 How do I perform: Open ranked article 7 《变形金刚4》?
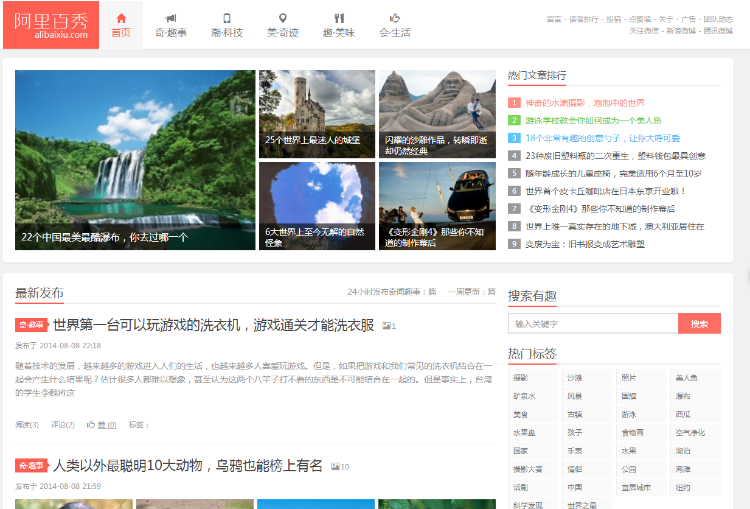(600, 209)
